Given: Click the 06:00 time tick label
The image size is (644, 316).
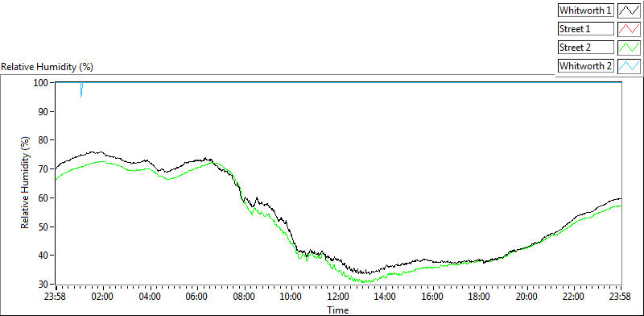Looking at the screenshot, I should tap(197, 297).
